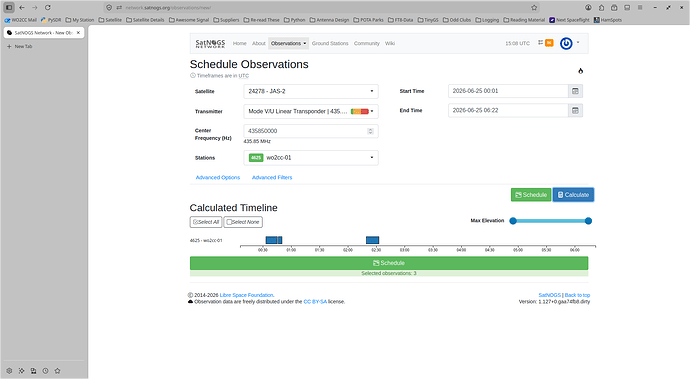Reload the page with browser refresh icon
690x379 pixels.
pos(48,7)
